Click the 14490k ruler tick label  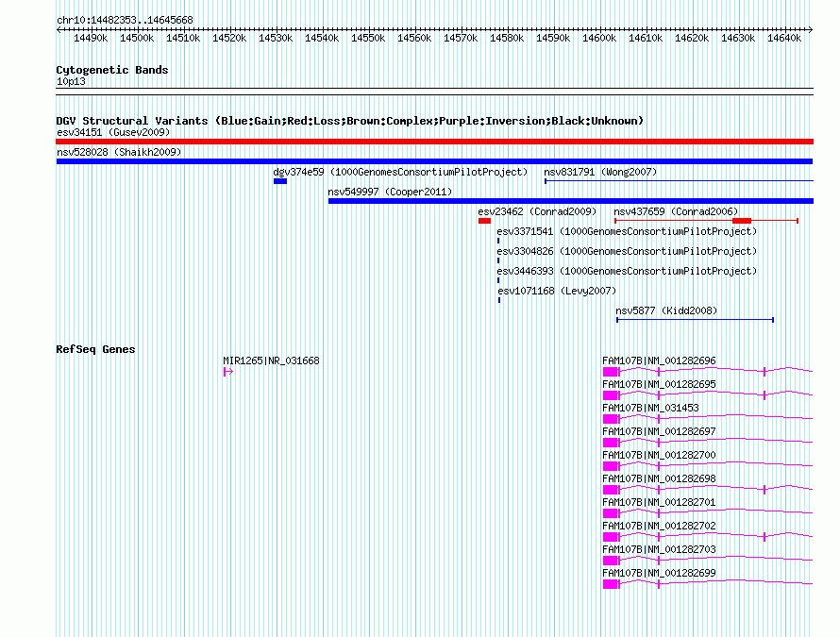[91, 38]
